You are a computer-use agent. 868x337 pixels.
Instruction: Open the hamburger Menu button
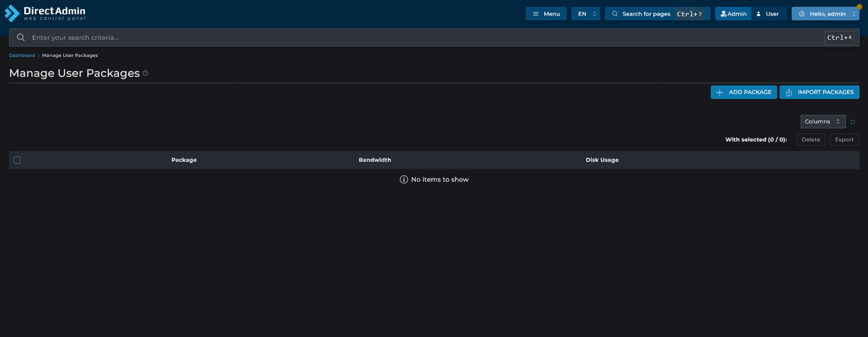click(546, 14)
